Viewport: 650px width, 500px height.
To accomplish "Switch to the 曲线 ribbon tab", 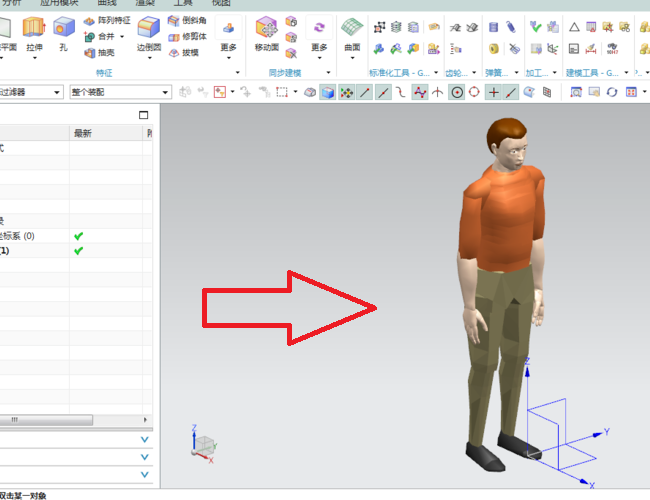I will pos(105,4).
